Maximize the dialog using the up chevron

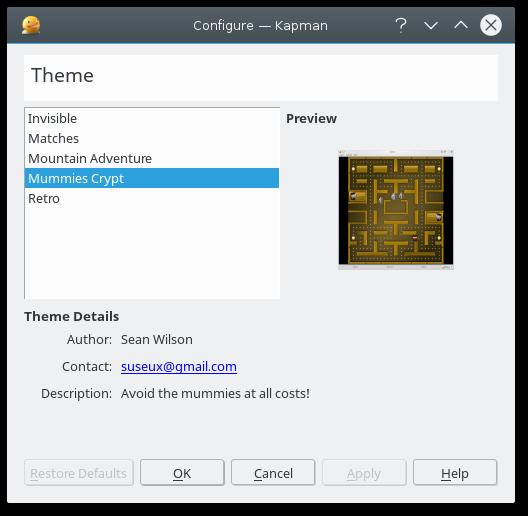[x=461, y=25]
